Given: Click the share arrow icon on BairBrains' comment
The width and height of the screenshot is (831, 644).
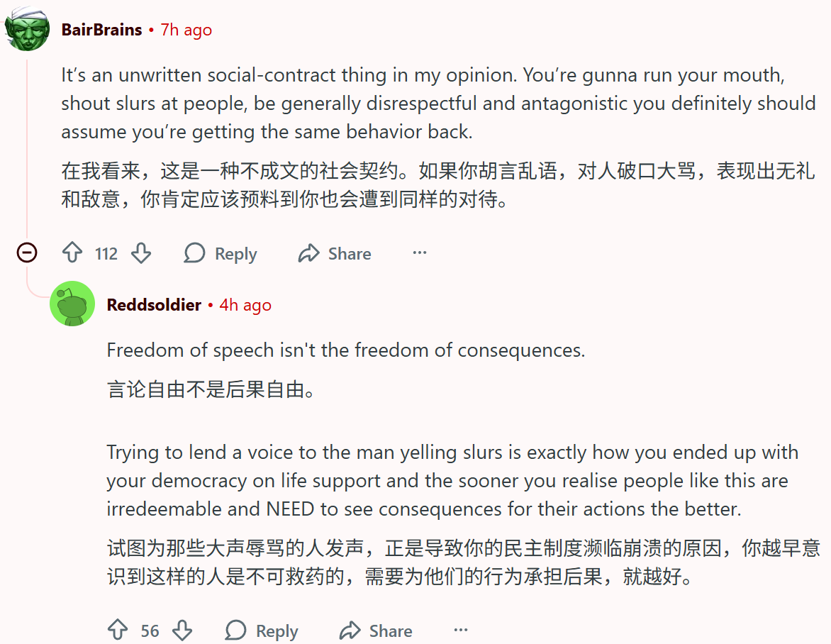Looking at the screenshot, I should pos(309,253).
